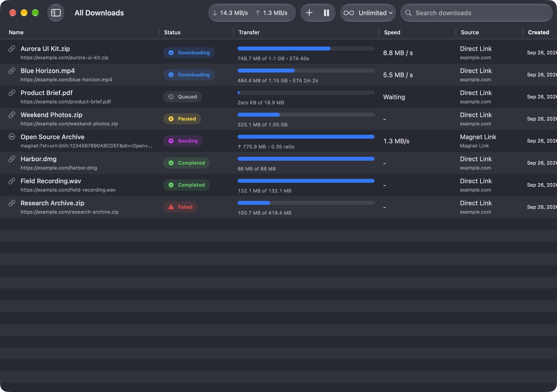Sort by the Created column header

tap(538, 32)
